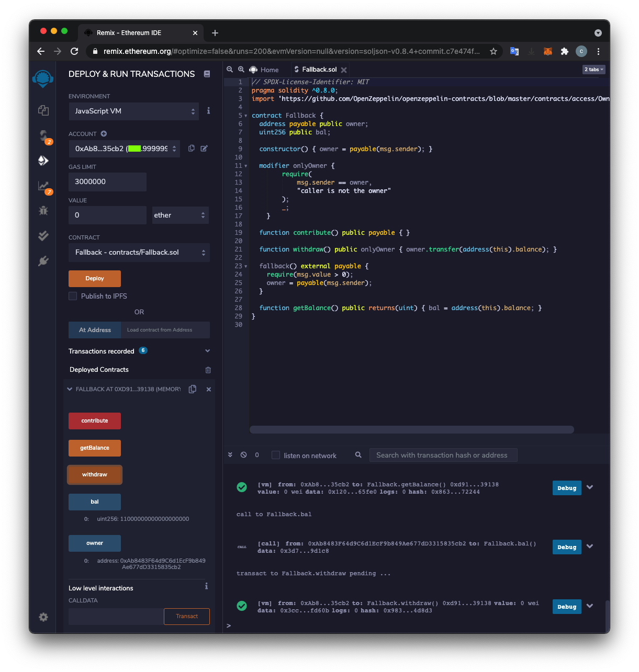639x672 pixels.
Task: Enable the Publish to IPFS checkbox
Action: coord(73,296)
